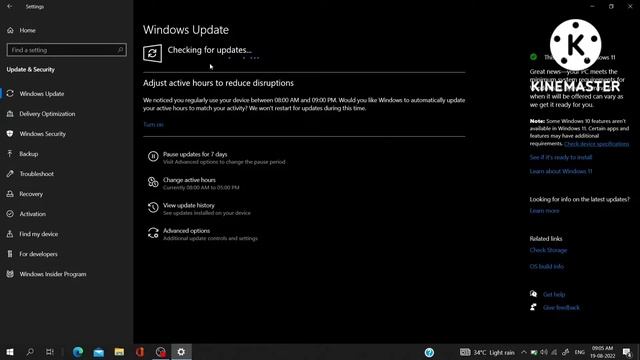Open Windows Insider Program
The height and width of the screenshot is (360, 640).
coord(53,274)
